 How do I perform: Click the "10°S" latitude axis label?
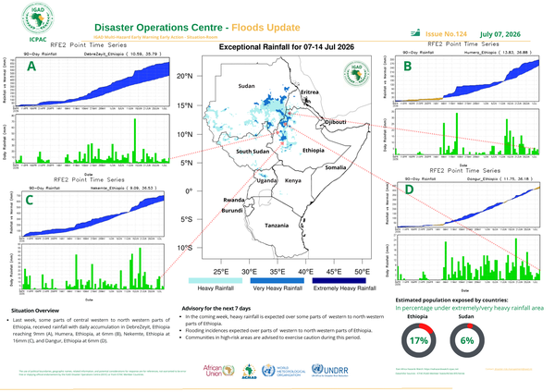[184, 248]
